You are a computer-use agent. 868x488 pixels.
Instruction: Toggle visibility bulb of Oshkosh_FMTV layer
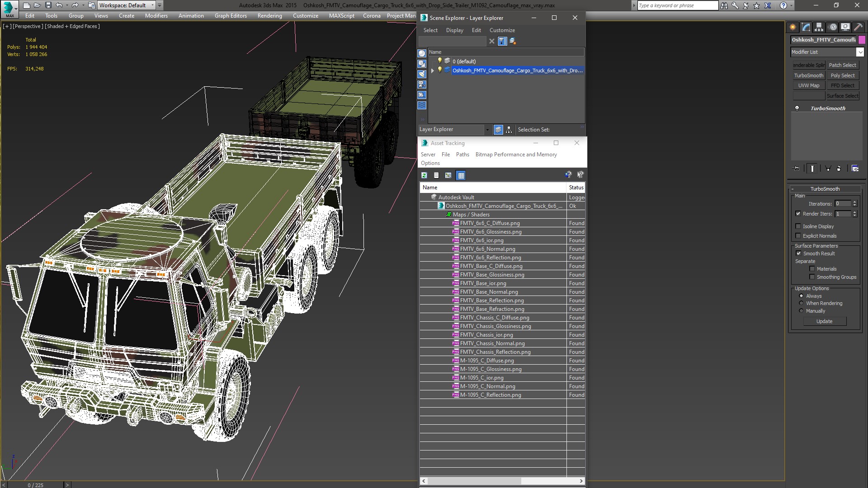(x=439, y=70)
